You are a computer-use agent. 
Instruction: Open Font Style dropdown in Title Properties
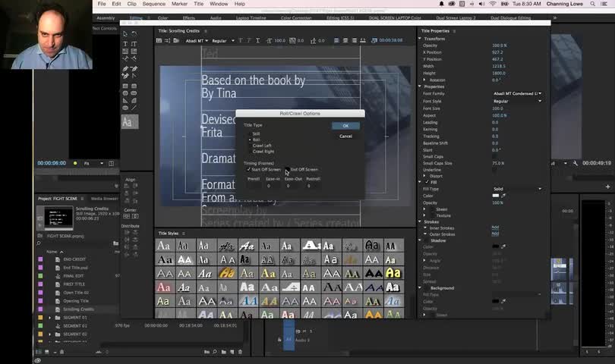pyautogui.click(x=517, y=101)
